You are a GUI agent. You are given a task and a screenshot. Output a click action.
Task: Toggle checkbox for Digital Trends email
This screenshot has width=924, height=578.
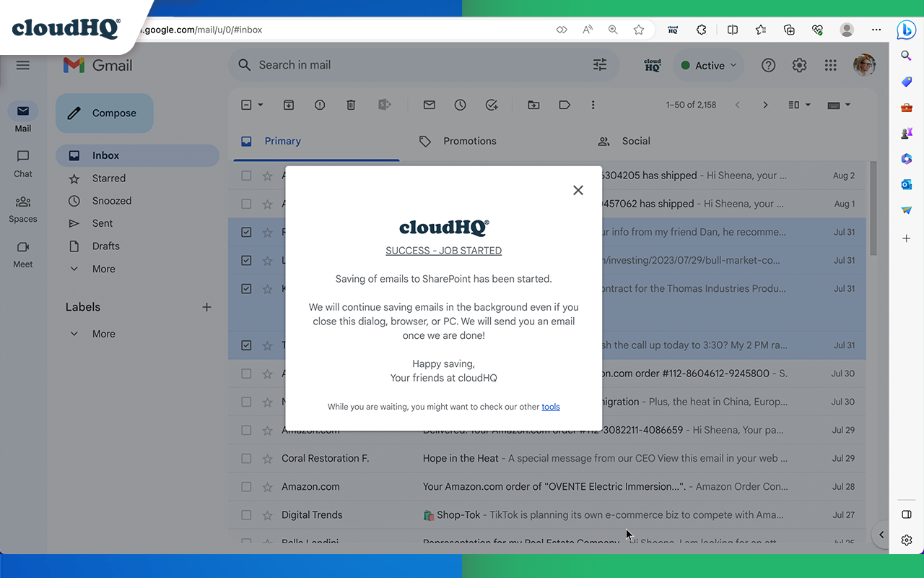click(x=246, y=515)
